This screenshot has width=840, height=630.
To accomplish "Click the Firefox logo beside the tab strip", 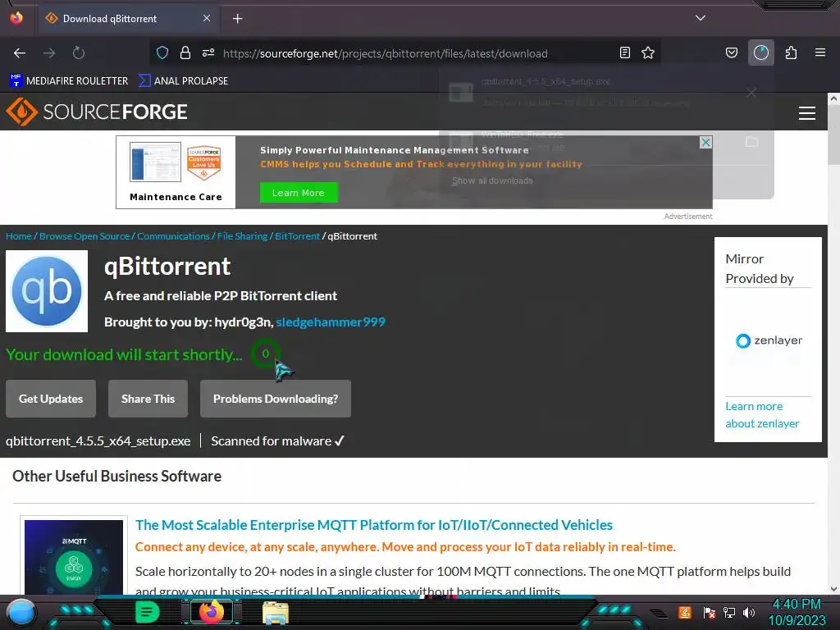I will (x=16, y=18).
